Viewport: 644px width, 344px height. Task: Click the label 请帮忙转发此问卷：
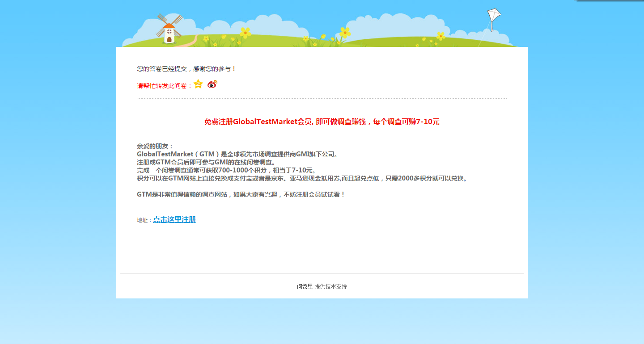click(165, 86)
